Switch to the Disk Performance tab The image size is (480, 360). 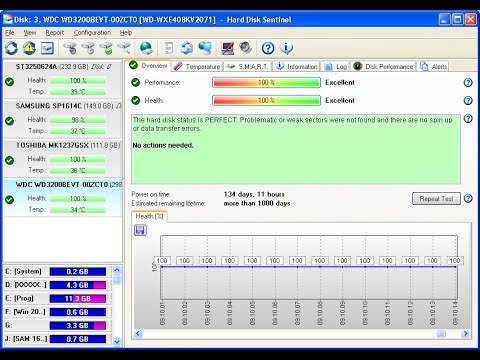383,66
